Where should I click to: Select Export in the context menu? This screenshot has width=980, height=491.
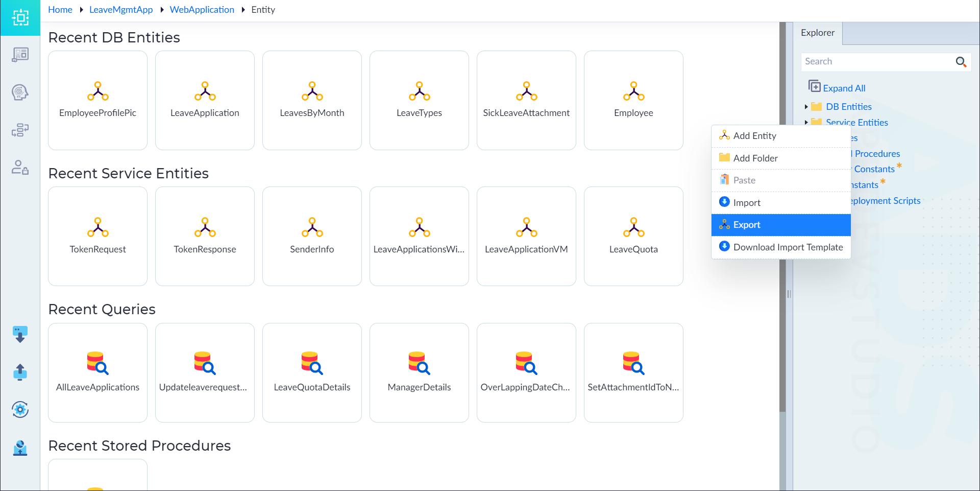coord(781,225)
